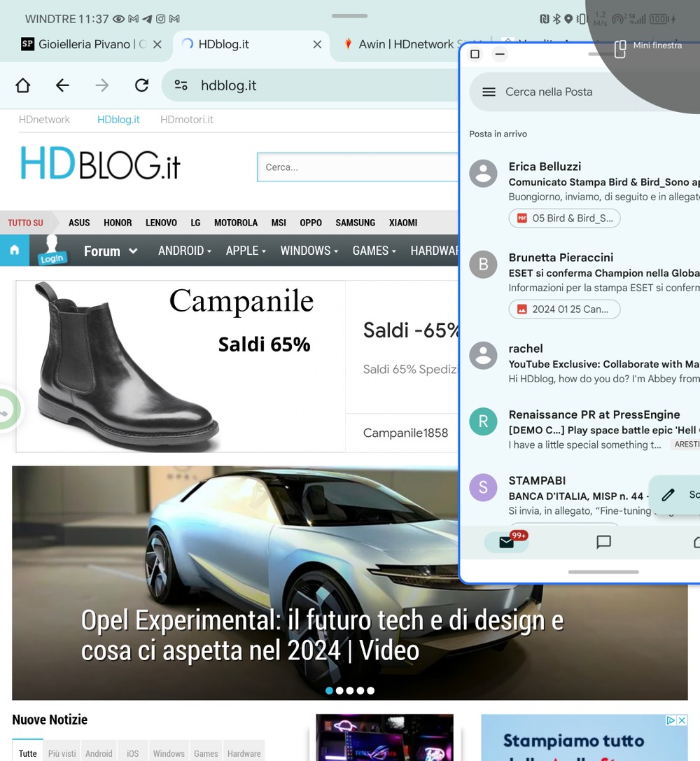This screenshot has width=700, height=761.
Task: Click Chrome's forward arrow
Action: click(102, 85)
